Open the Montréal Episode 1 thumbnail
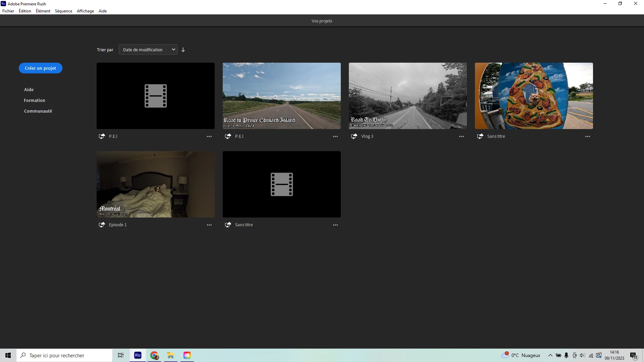This screenshot has width=644, height=362. pyautogui.click(x=155, y=184)
